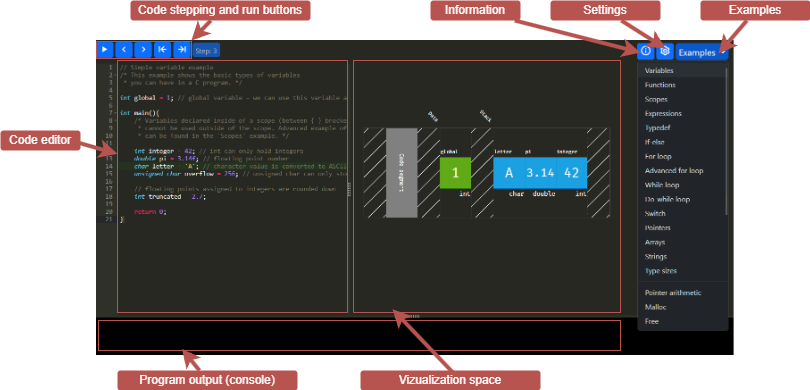The width and height of the screenshot is (810, 390).
Task: Choose the Type sizes example
Action: pos(682,271)
